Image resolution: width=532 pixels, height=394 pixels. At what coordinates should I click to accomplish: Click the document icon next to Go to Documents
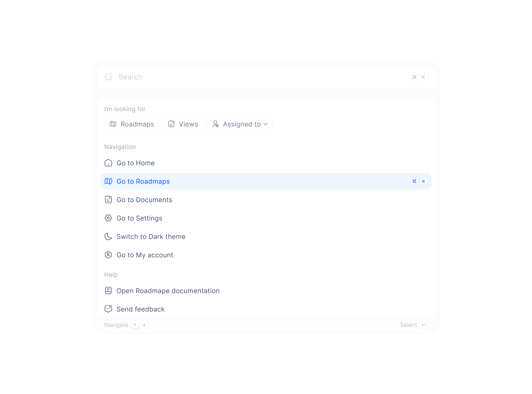[109, 200]
